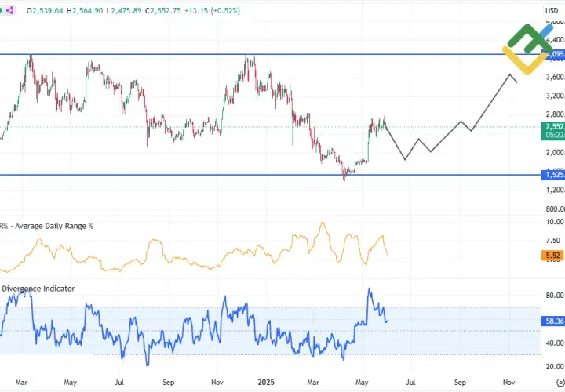The height and width of the screenshot is (392, 565).
Task: Click the close price value C2,552.75
Action: click(x=163, y=11)
